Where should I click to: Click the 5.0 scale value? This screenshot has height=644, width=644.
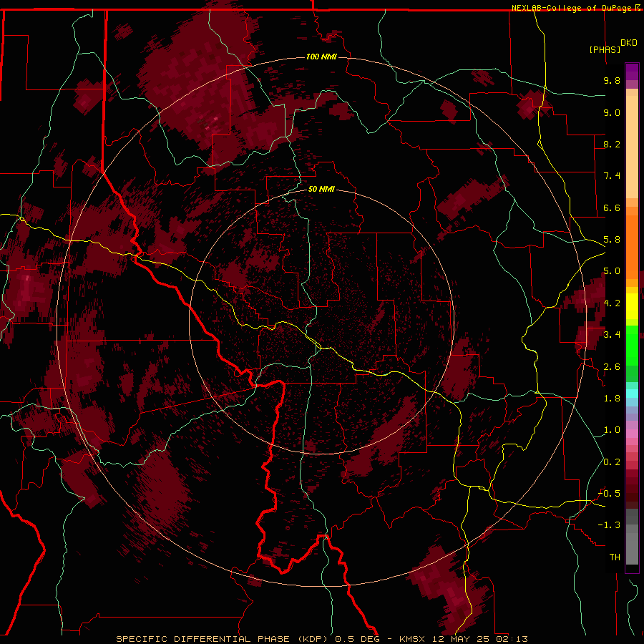tap(612, 271)
